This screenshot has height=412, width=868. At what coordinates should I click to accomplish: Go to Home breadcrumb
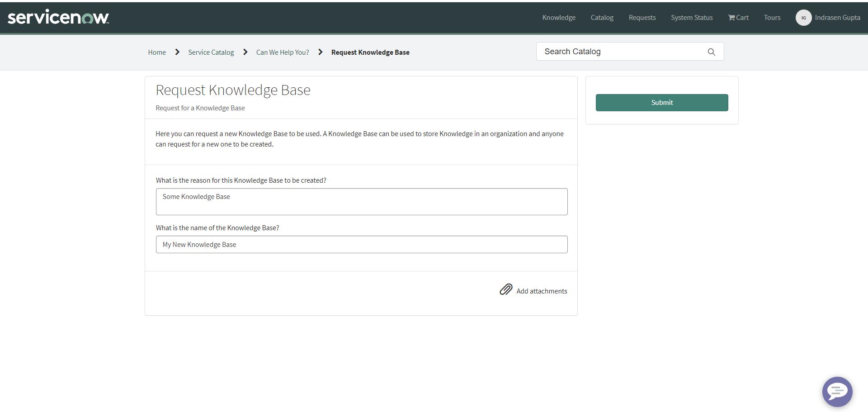click(x=157, y=52)
